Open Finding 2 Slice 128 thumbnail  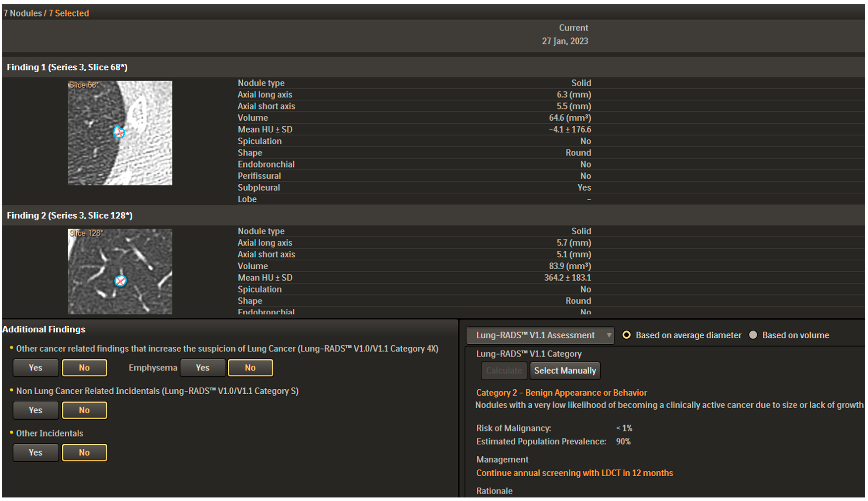pyautogui.click(x=120, y=272)
